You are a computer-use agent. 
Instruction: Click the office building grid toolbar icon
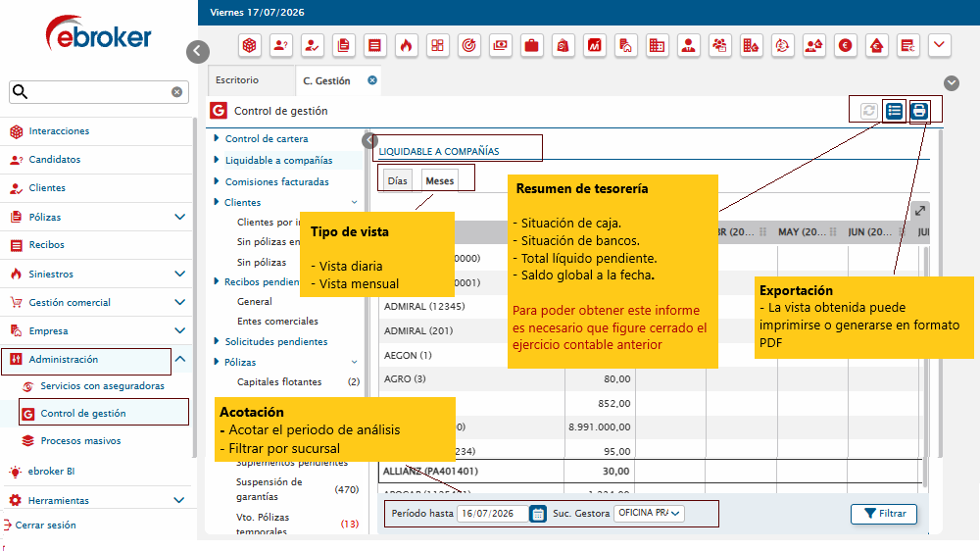point(657,46)
